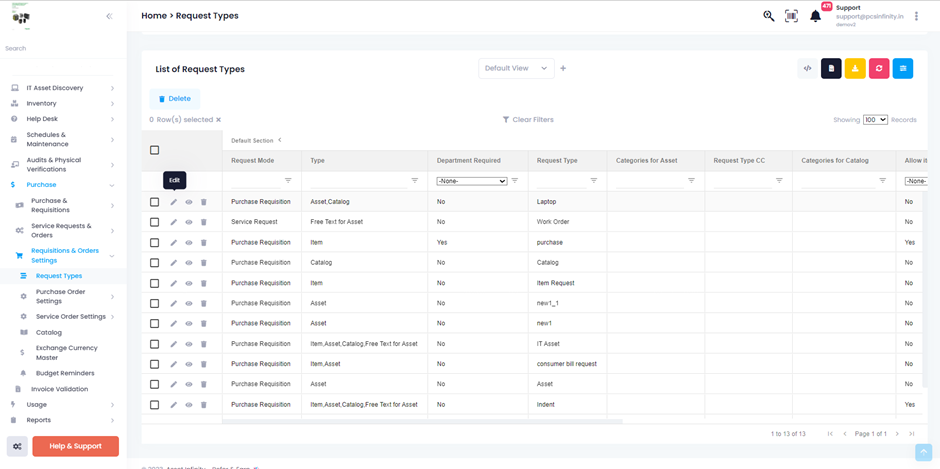Select the Item Request row checkbox

pos(155,283)
